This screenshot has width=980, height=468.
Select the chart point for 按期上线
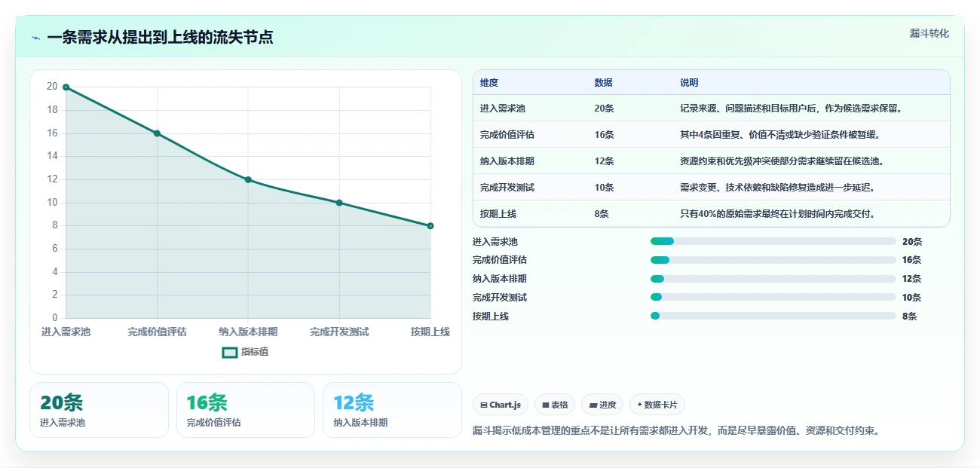point(430,226)
